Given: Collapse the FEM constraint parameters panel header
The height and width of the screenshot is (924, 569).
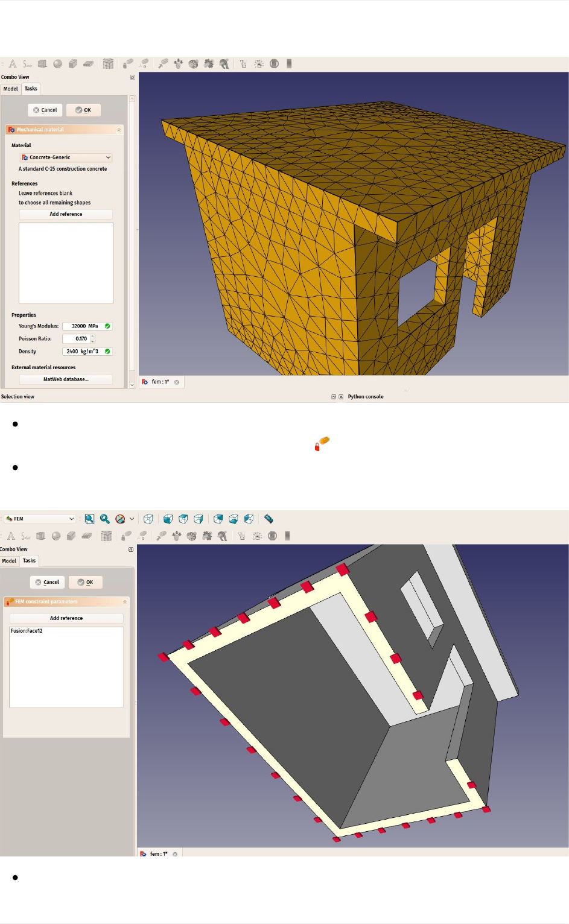Looking at the screenshot, I should pyautogui.click(x=66, y=601).
